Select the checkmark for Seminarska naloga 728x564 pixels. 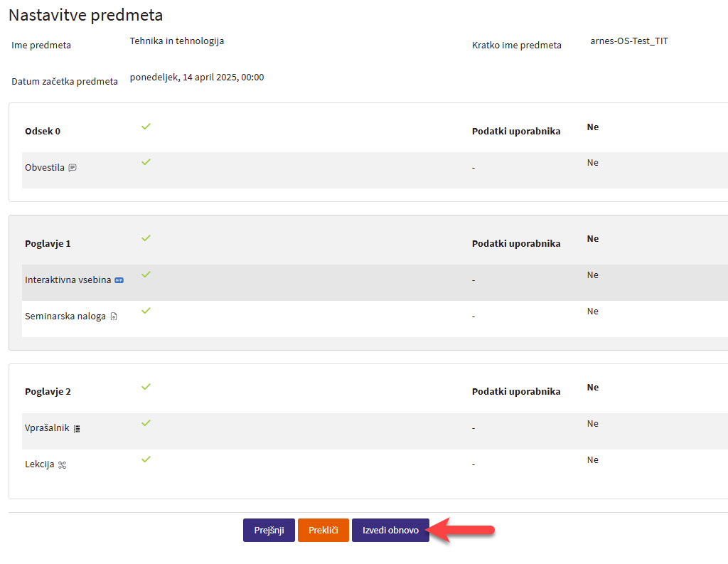click(x=146, y=311)
